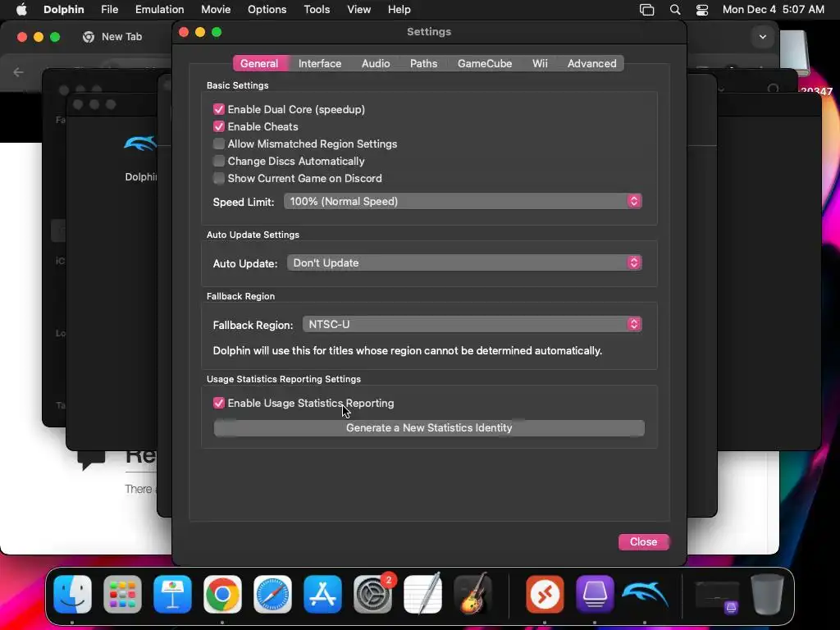
Task: Open System Settings in the dock
Action: click(x=372, y=594)
